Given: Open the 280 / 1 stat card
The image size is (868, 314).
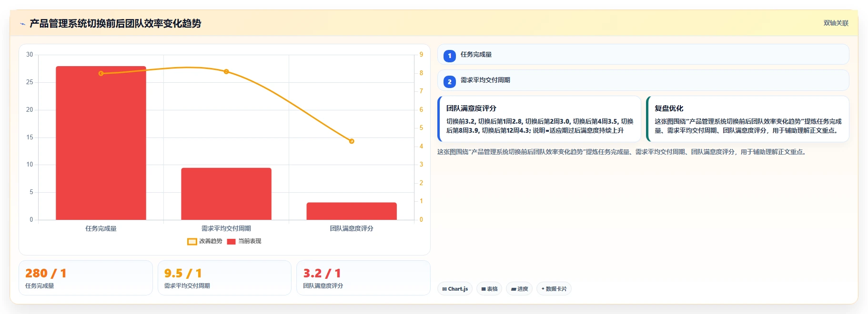Looking at the screenshot, I should point(86,278).
